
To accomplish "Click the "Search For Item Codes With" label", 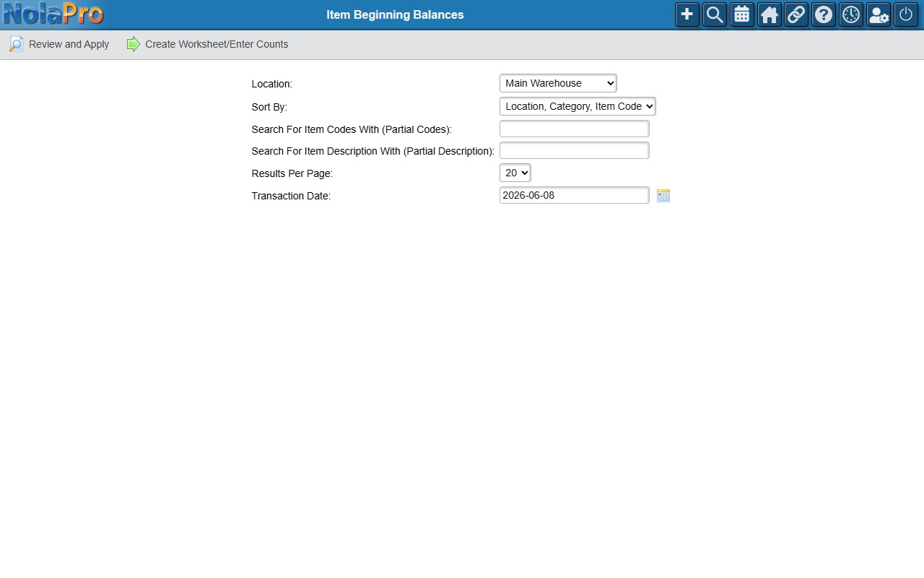I will [352, 129].
